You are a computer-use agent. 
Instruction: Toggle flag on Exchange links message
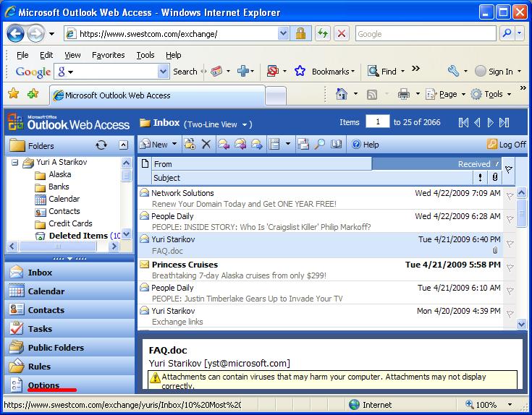510,314
